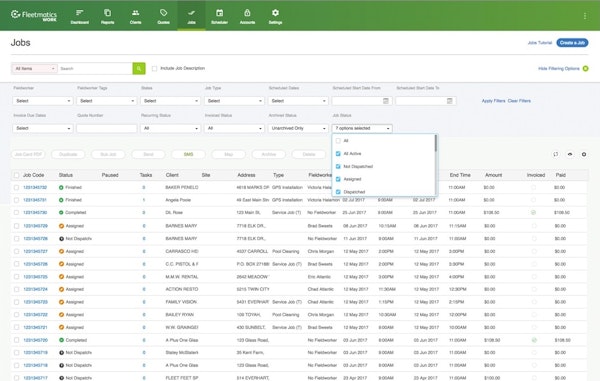Image resolution: width=600 pixels, height=381 pixels.
Task: Click the Create a Job button
Action: (x=572, y=43)
